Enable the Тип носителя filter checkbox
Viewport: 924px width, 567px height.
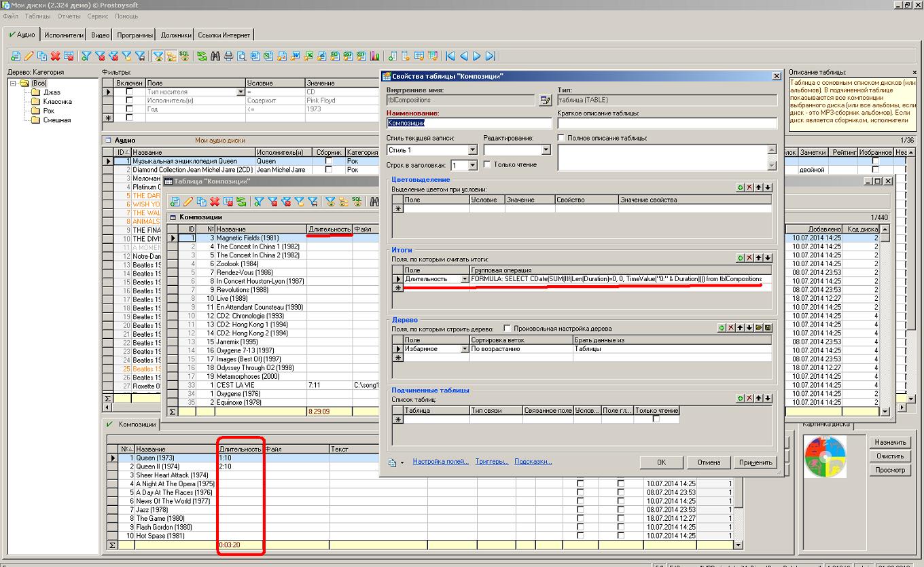tap(129, 91)
